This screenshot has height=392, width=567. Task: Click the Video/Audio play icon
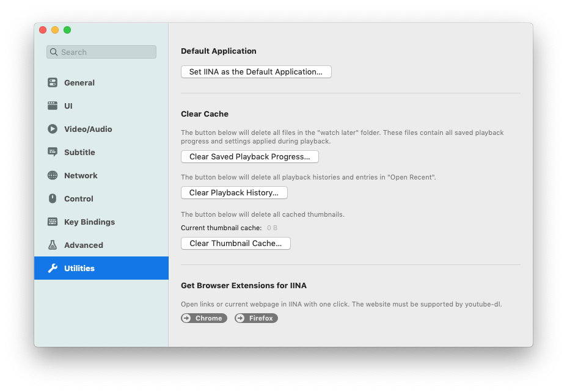pos(53,129)
